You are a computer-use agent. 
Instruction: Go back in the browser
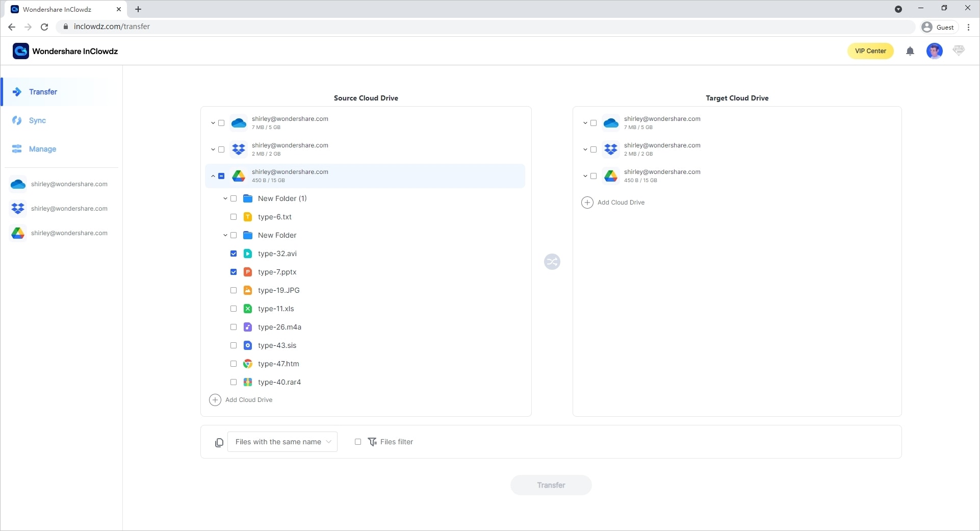tap(12, 27)
